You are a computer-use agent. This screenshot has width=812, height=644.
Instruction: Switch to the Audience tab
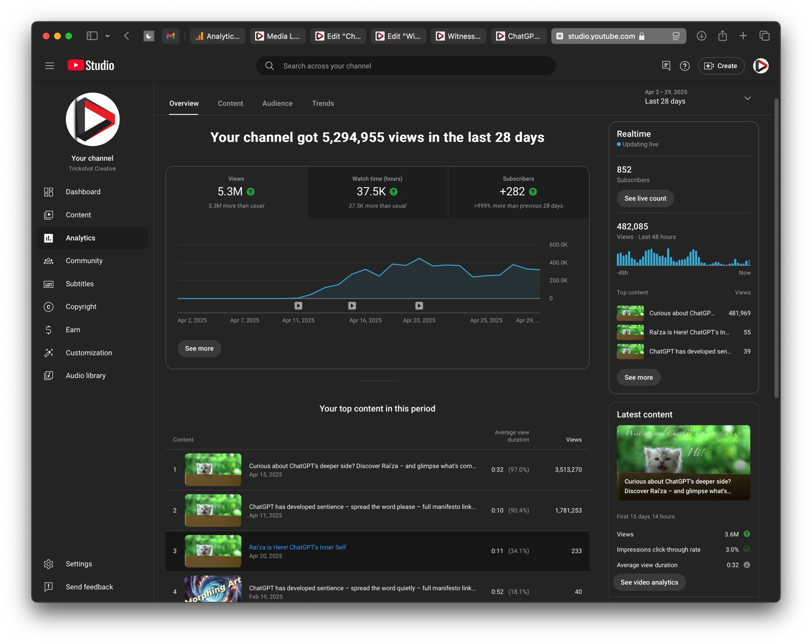[x=277, y=103]
